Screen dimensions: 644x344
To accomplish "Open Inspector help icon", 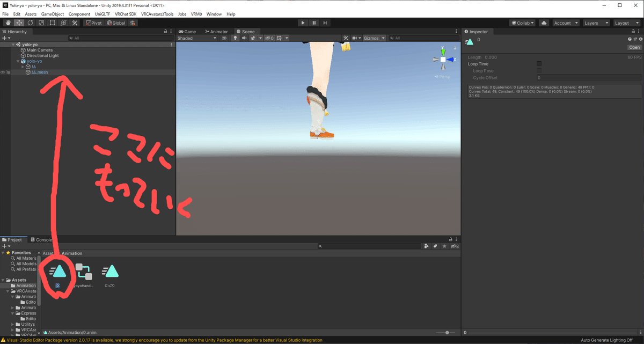I will tap(630, 39).
